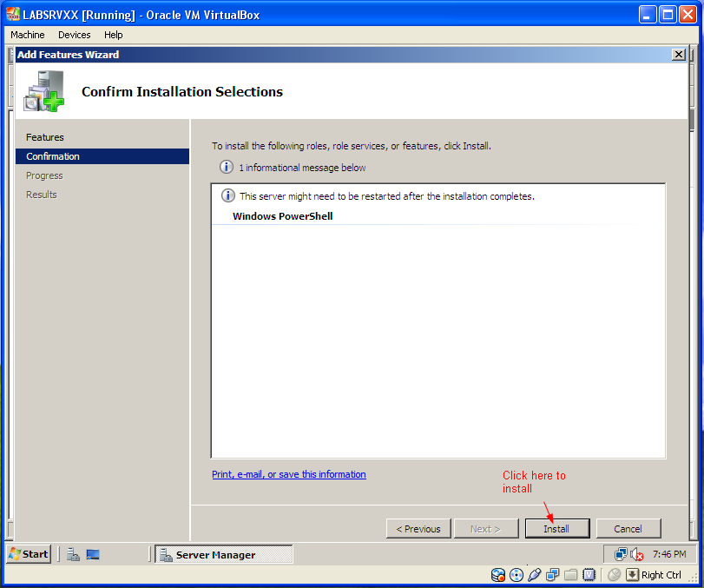This screenshot has width=704, height=588.
Task: Click the virtualization CPU chip status icon
Action: tap(589, 575)
